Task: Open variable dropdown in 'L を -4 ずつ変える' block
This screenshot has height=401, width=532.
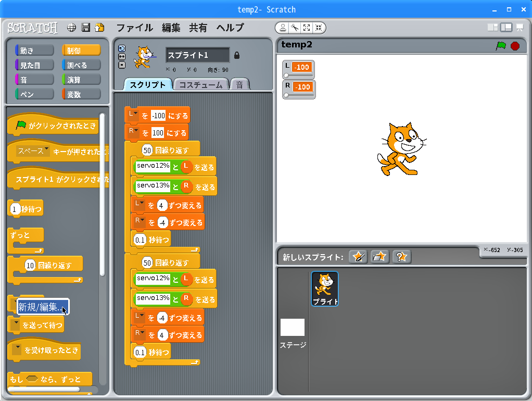Action: point(139,317)
